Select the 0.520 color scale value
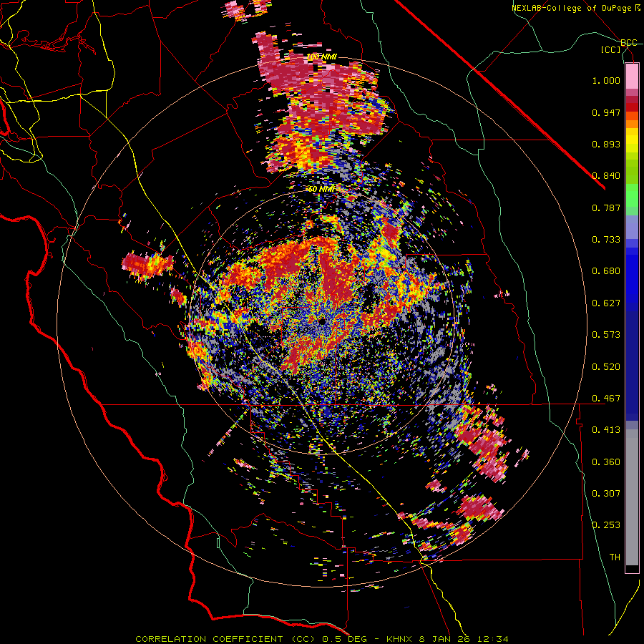 [606, 367]
